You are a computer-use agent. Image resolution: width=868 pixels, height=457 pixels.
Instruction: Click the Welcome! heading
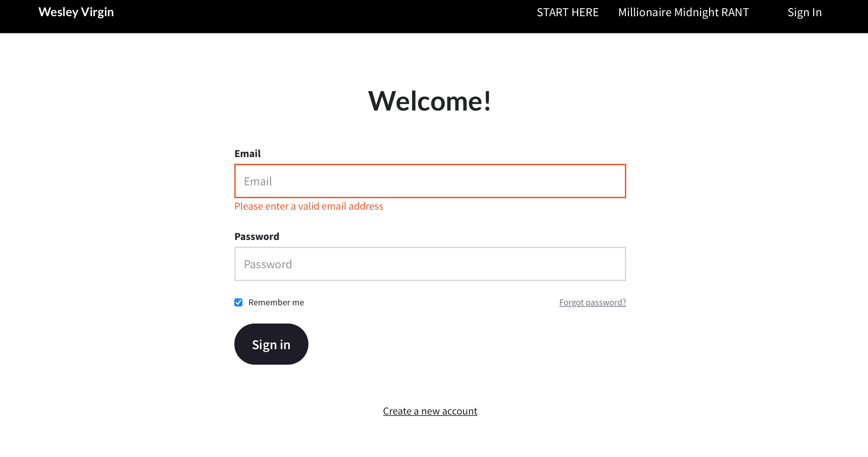click(430, 101)
